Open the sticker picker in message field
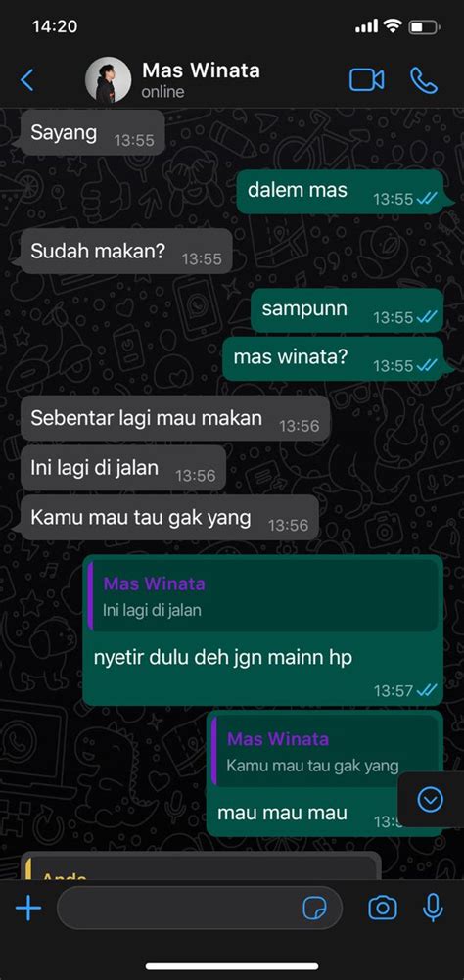 click(x=314, y=909)
